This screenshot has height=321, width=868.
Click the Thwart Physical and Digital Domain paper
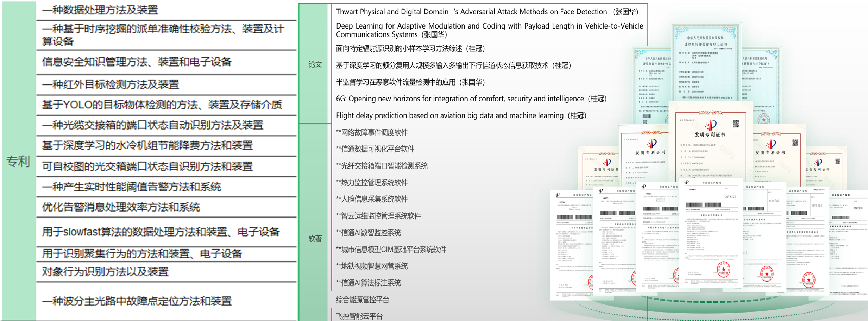point(487,12)
